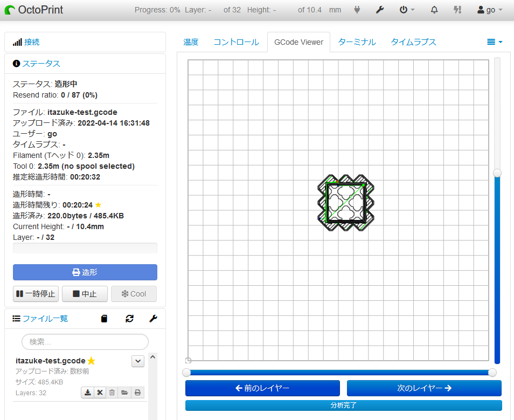Screen dimensions: 514x420
Task: Go to previous layer 前のレイヤー
Action: pyautogui.click(x=262, y=388)
